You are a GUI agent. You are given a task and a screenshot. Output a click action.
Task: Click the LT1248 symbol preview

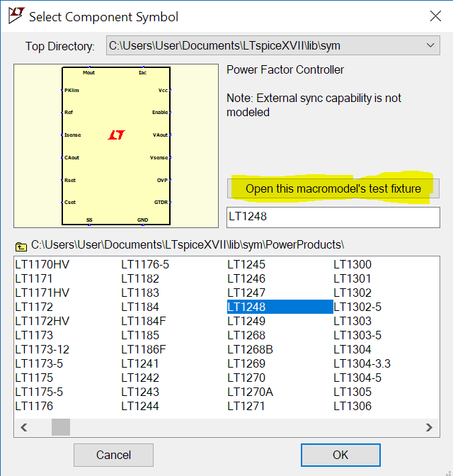click(x=116, y=146)
